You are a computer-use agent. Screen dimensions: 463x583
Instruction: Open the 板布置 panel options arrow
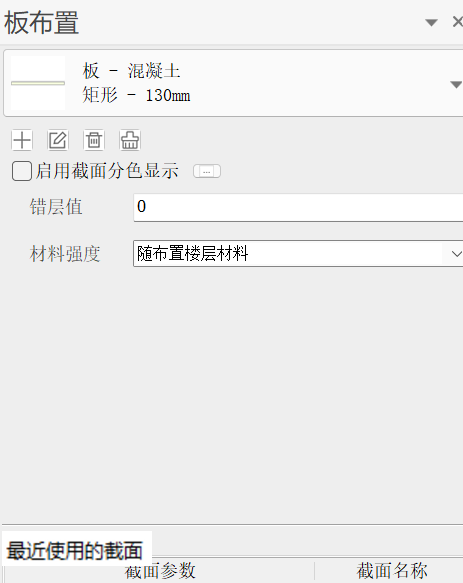431,23
